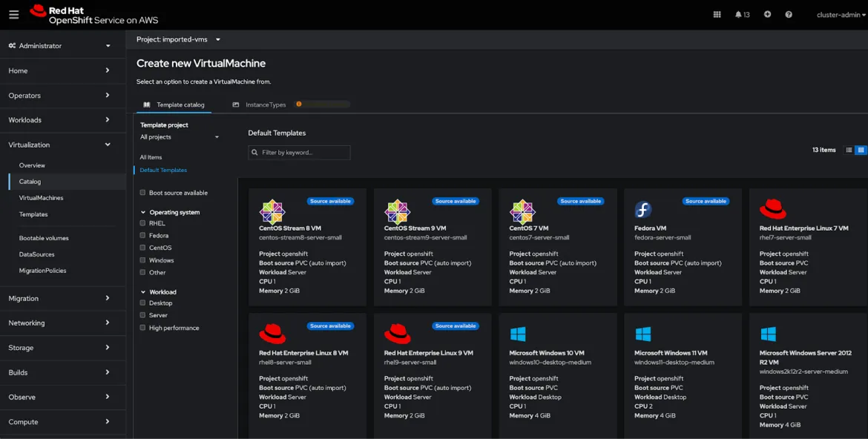
Task: Select Default Templates filter link
Action: click(x=163, y=170)
